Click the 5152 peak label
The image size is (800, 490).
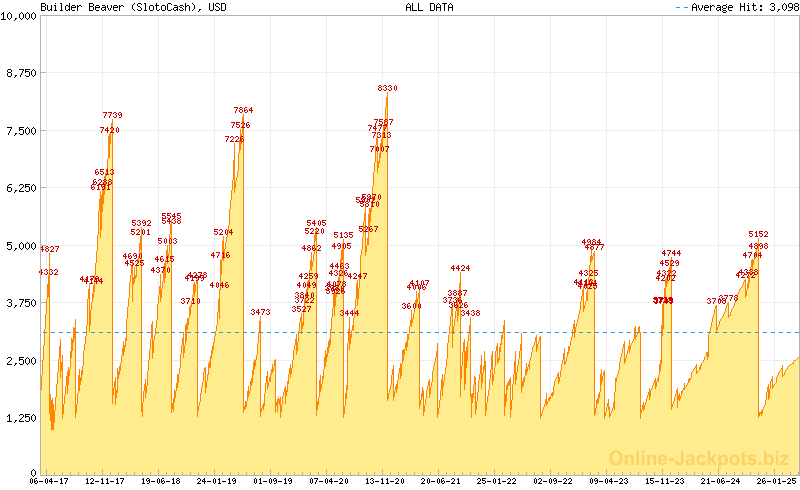point(758,235)
